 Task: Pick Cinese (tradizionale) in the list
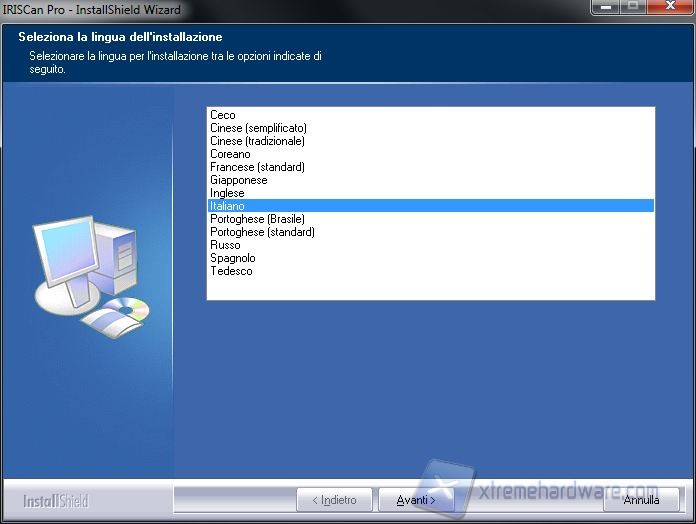(x=257, y=141)
